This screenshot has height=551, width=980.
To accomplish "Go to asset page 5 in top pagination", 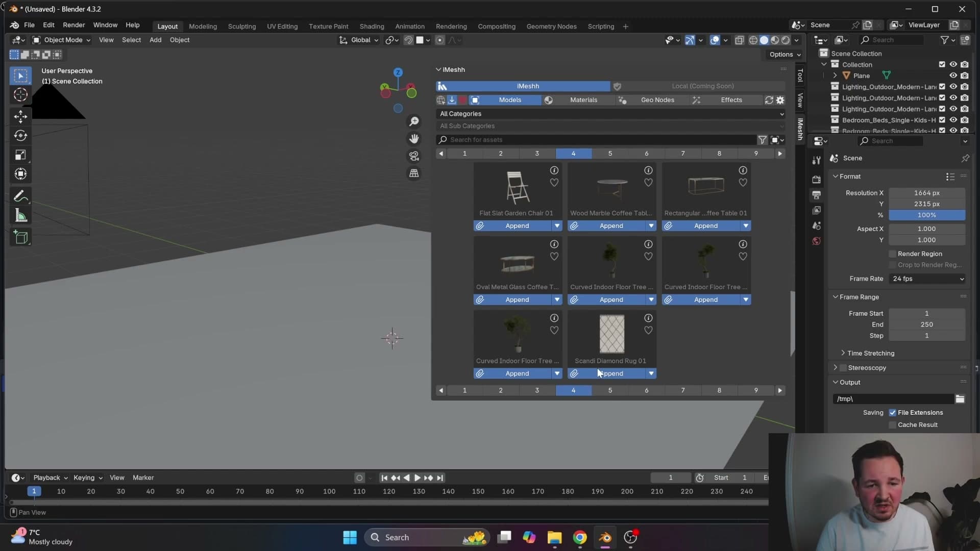I will coord(610,154).
